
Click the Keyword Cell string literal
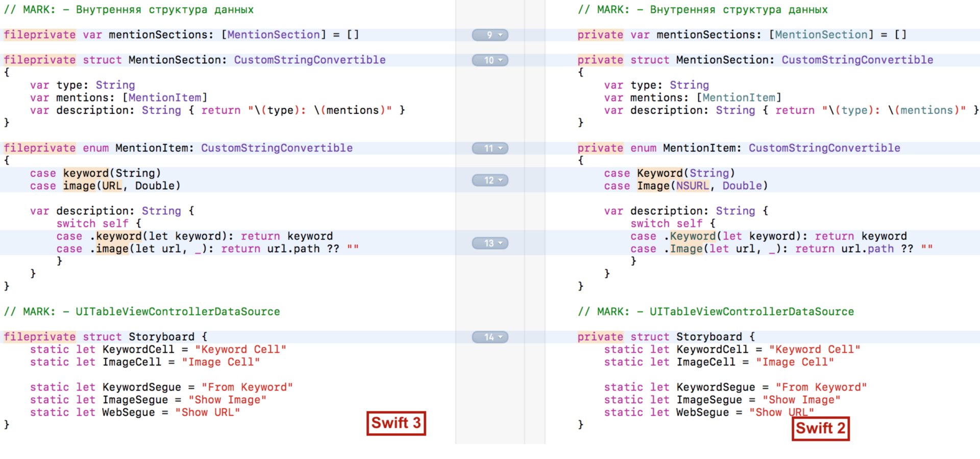tap(240, 349)
